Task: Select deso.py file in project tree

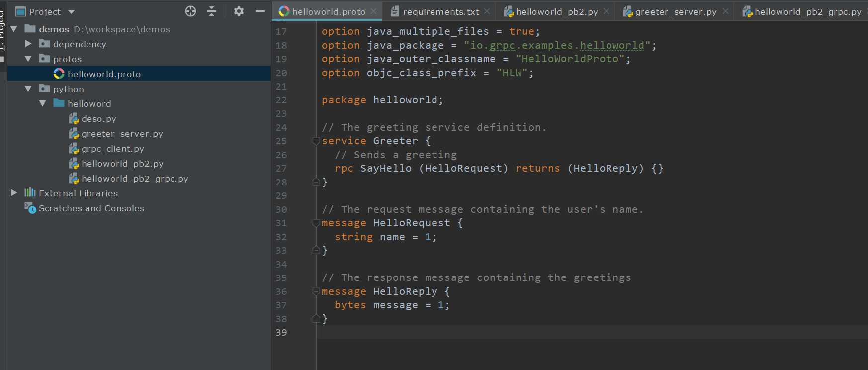Action: point(98,119)
